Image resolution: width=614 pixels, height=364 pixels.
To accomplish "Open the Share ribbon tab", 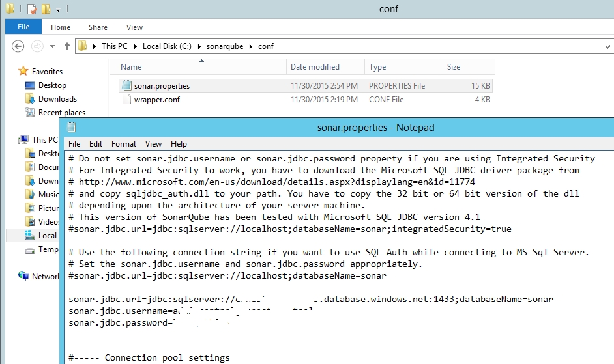I will (98, 27).
